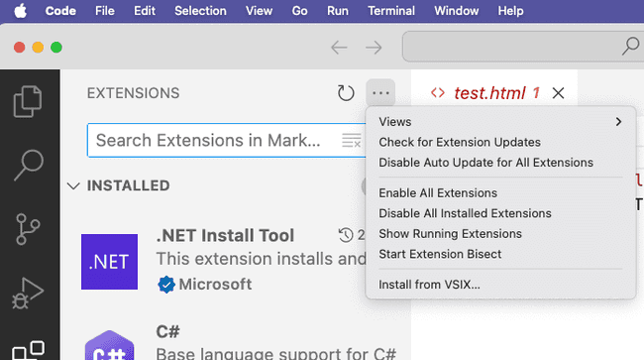
Task: Expand the Views submenu
Action: click(x=500, y=122)
